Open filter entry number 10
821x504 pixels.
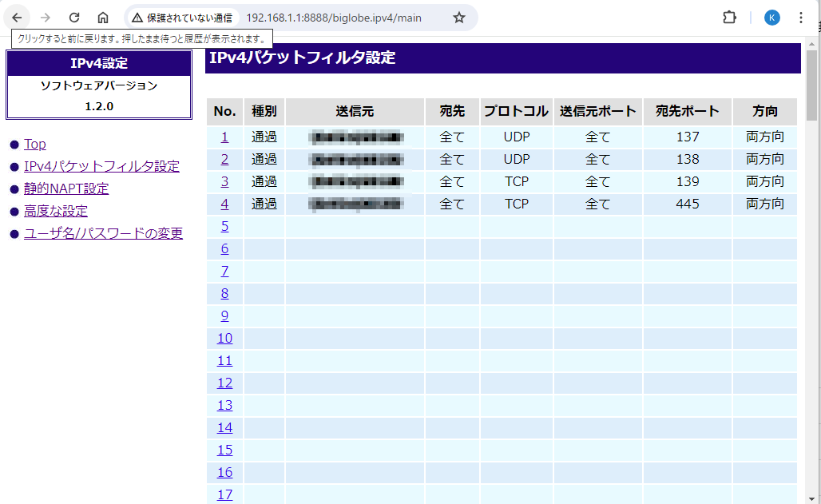pyautogui.click(x=224, y=338)
